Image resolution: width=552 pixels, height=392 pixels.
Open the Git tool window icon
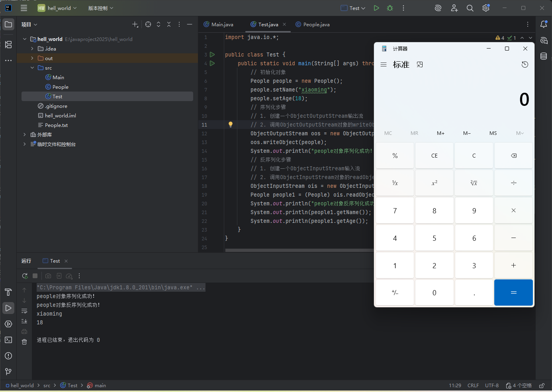(x=8, y=371)
